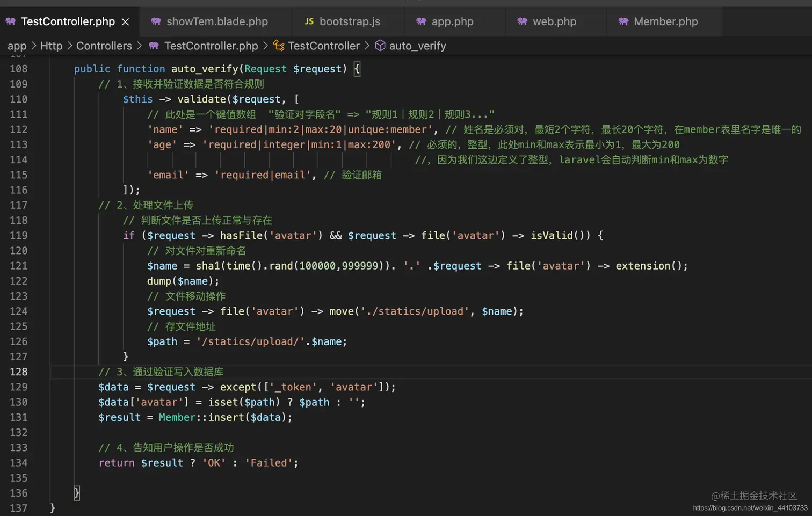Click the 'required|email' rule string
Screen dimensions: 812x516
(x=263, y=175)
